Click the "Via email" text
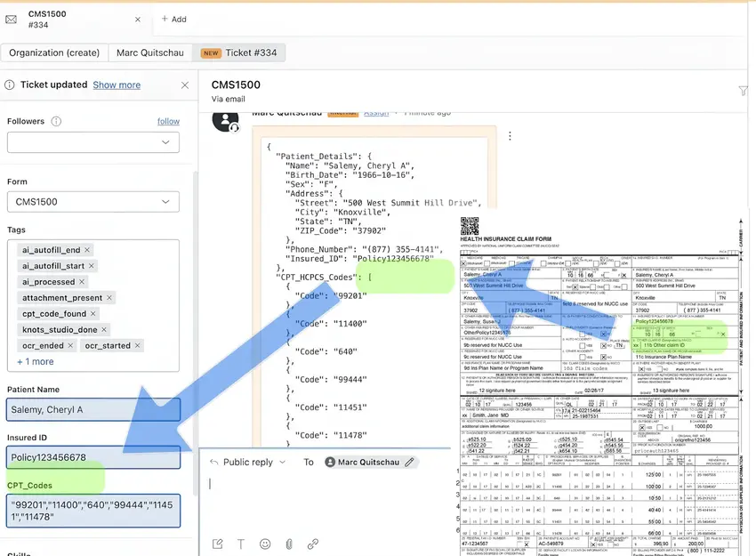The height and width of the screenshot is (556, 756). (x=228, y=99)
